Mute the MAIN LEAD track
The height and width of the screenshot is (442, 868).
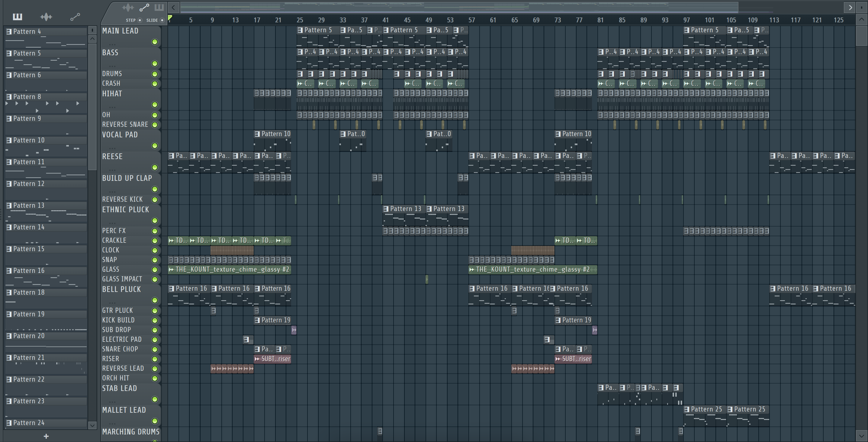pyautogui.click(x=155, y=42)
